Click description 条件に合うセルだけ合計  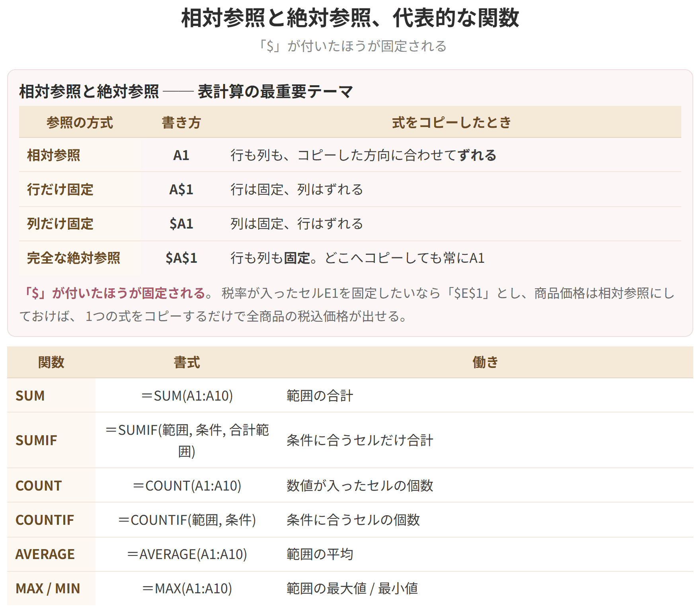360,440
